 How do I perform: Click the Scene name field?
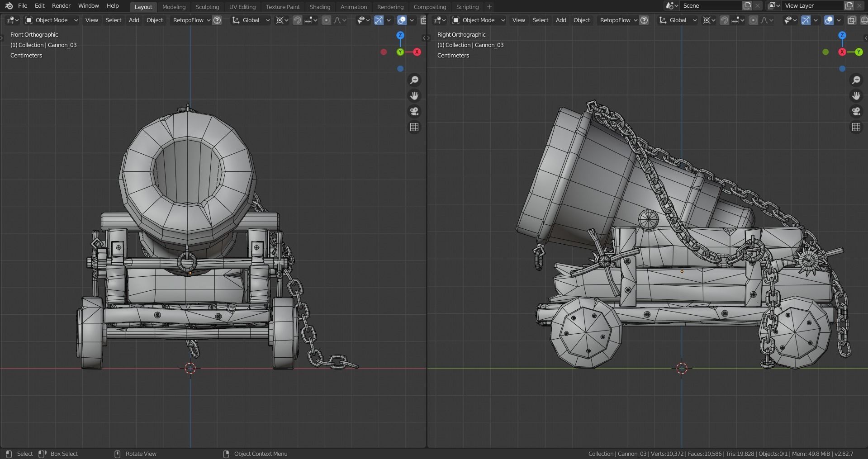(710, 6)
